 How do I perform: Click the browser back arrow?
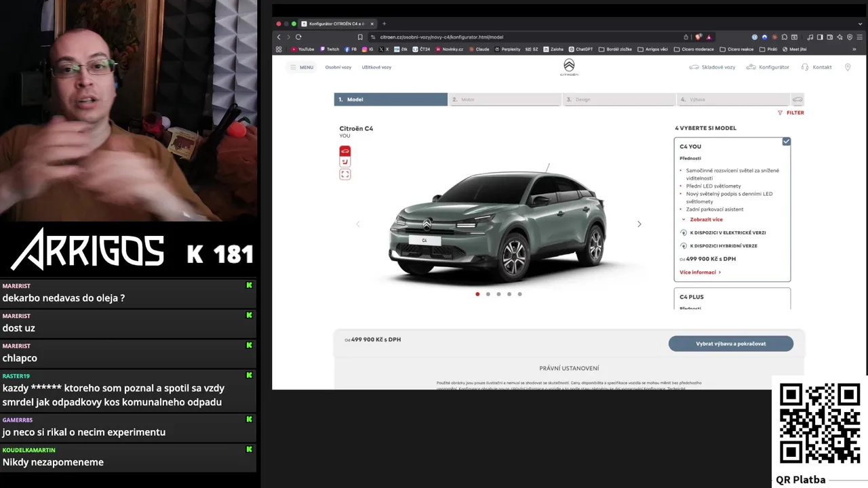click(x=279, y=37)
